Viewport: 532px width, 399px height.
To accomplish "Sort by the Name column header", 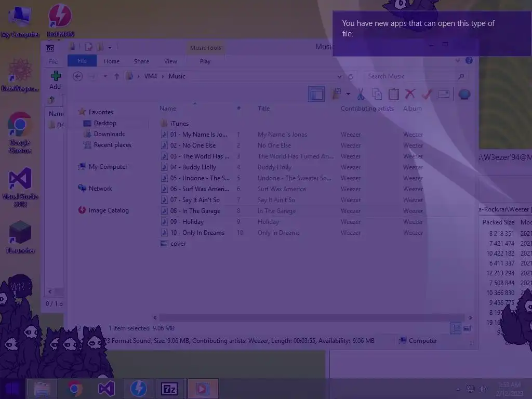I will tap(168, 109).
